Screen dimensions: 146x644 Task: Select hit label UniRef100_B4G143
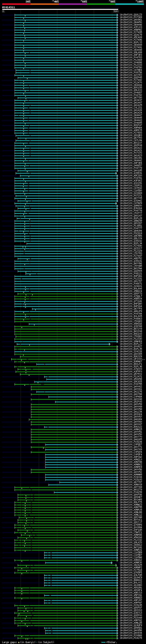131,334
